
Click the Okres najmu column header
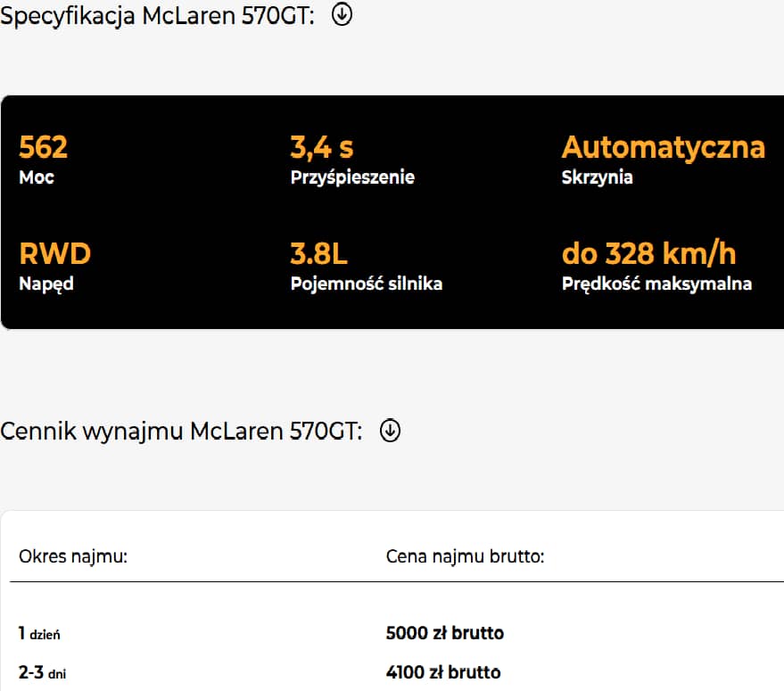pyautogui.click(x=73, y=557)
